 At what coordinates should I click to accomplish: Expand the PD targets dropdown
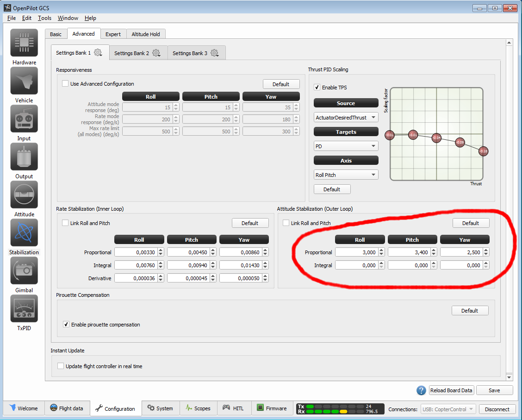click(346, 146)
